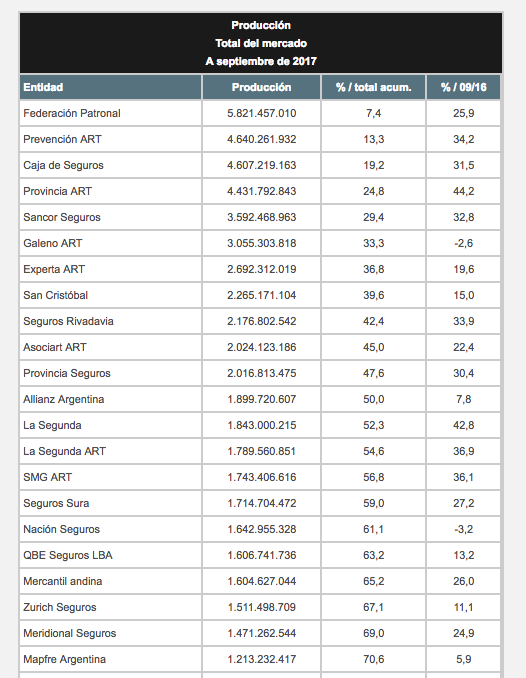
Task: Click the Mapfre Argentina entity cell
Action: click(110, 659)
